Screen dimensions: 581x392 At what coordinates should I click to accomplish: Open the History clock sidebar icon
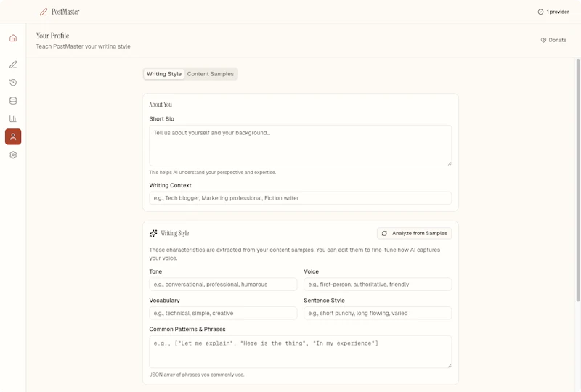(13, 82)
